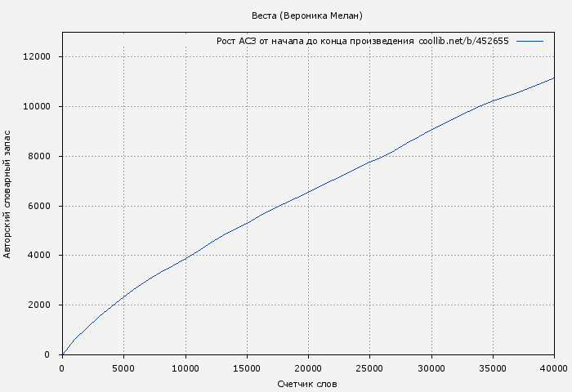Pick the 20000 x-axis tick label
Image resolution: width=572 pixels, height=392 pixels.
[x=308, y=368]
